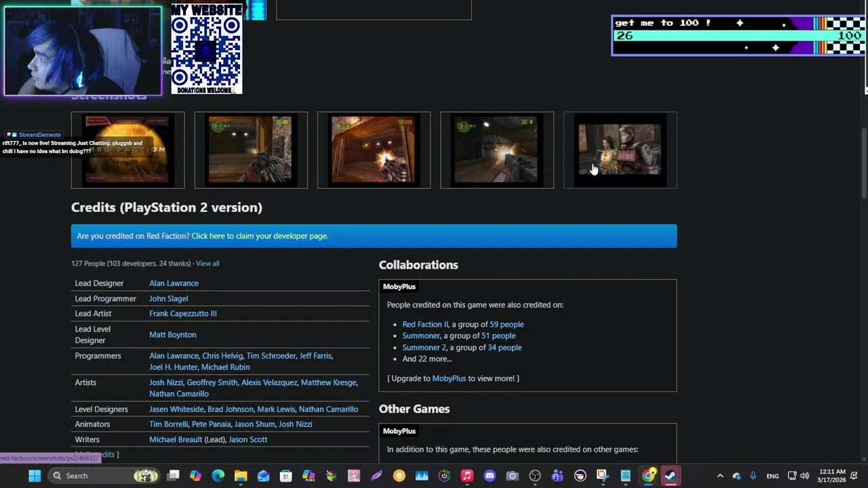This screenshot has width=868, height=488.
Task: Open File Explorer from the taskbar
Action: click(241, 476)
